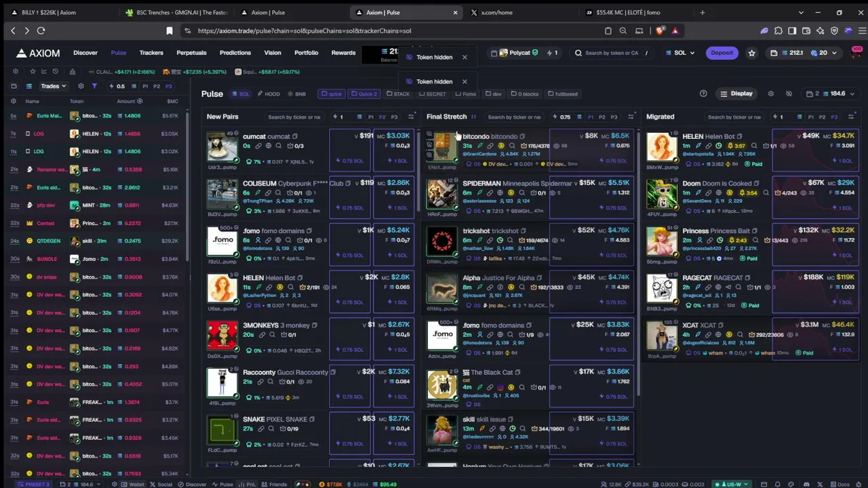868x488 pixels.
Task: Click the chart icon in the ticker bar
Action: click(43, 71)
